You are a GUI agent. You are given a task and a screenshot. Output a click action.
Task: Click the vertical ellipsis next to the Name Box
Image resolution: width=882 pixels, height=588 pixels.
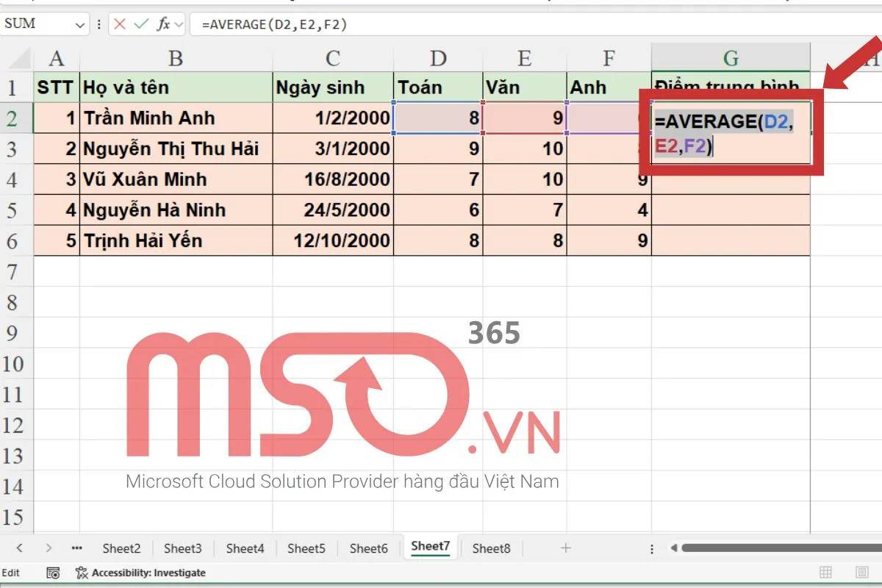click(x=98, y=24)
